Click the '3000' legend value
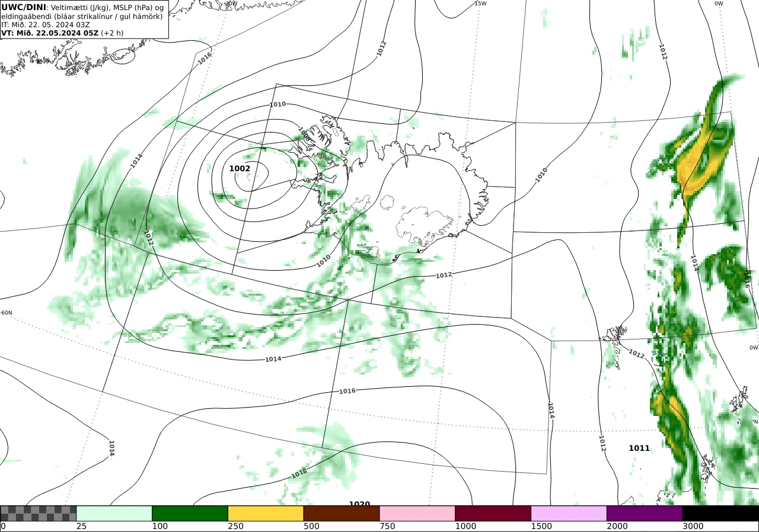The image size is (759, 532). coord(693,526)
